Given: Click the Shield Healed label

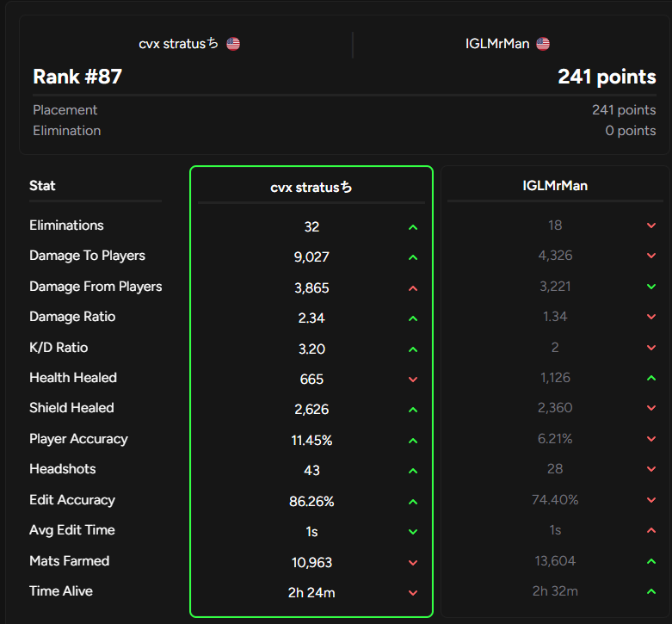Looking at the screenshot, I should (x=71, y=408).
